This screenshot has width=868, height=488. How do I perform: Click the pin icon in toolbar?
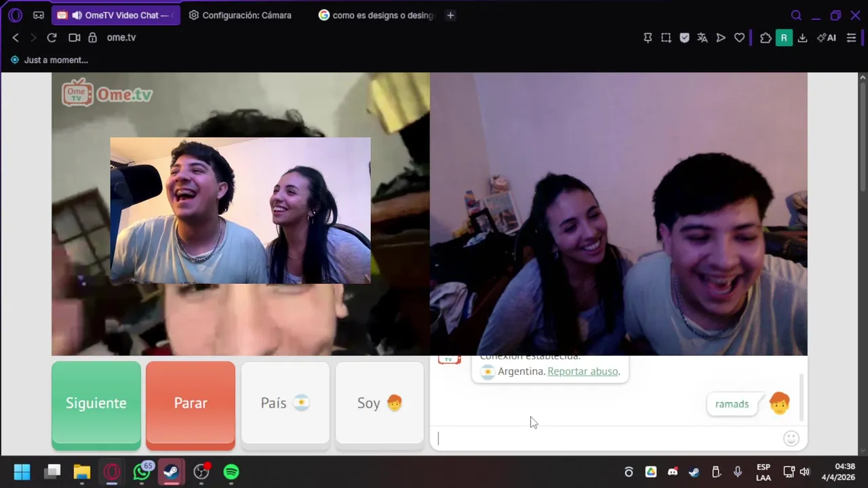pos(648,38)
